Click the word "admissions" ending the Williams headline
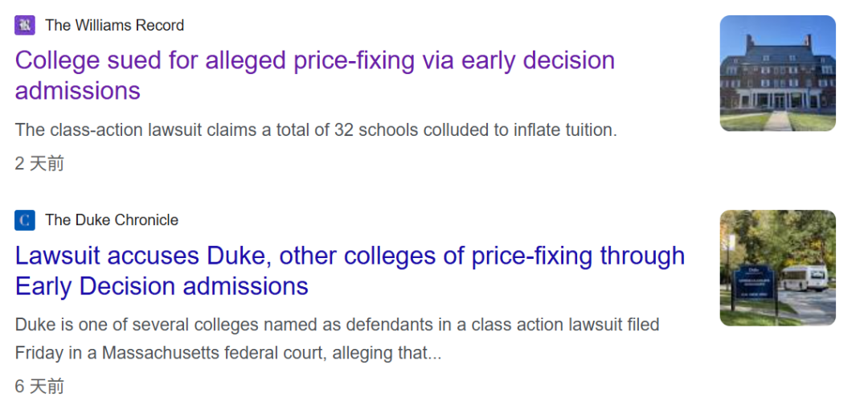Screen dimensions: 868x410 78,91
